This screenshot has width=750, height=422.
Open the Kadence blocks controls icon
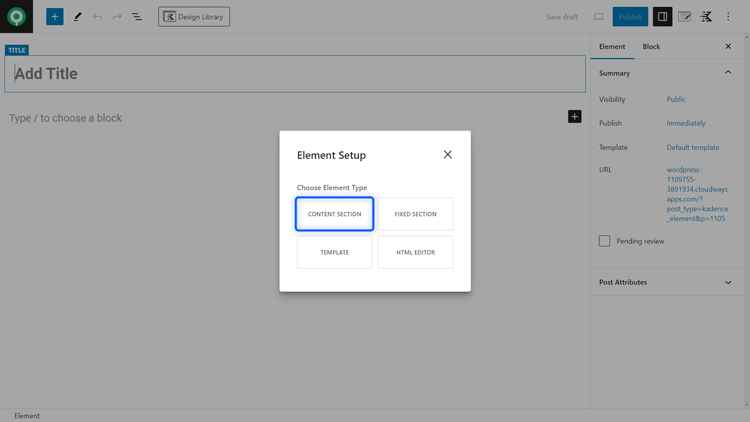(706, 17)
